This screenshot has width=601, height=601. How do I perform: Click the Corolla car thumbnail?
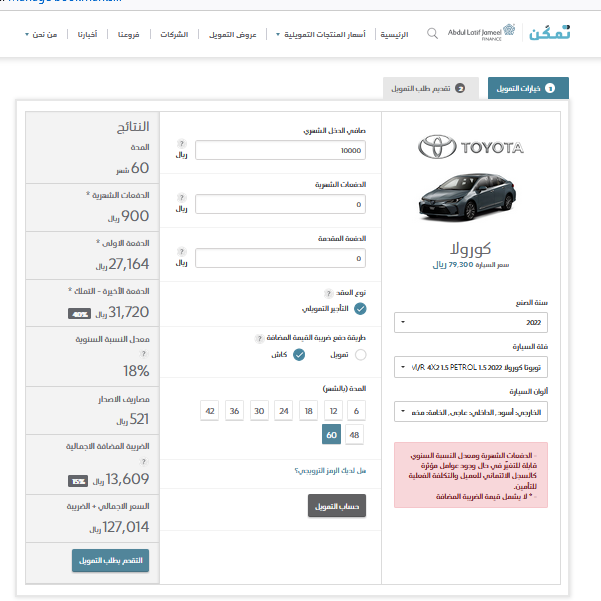(467, 197)
